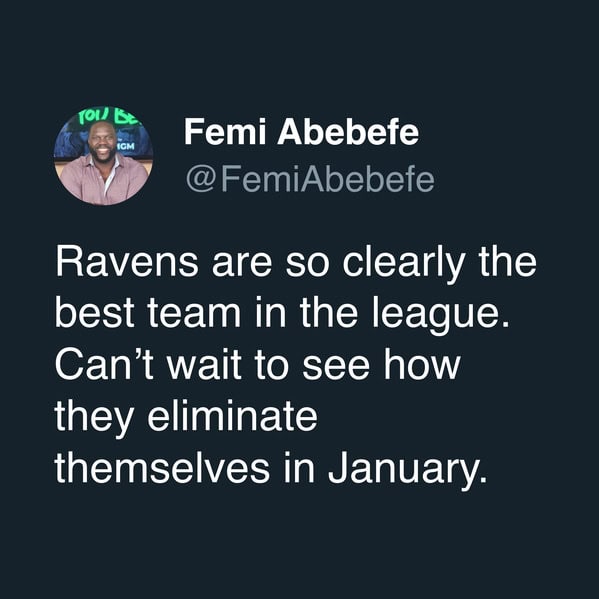The image size is (599, 599).
Task: Select the surname Abebefe in display name
Action: tap(348, 132)
